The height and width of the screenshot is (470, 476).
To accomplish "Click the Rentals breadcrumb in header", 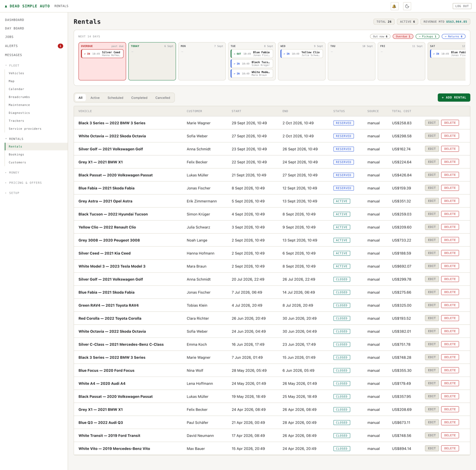I will click(x=61, y=6).
